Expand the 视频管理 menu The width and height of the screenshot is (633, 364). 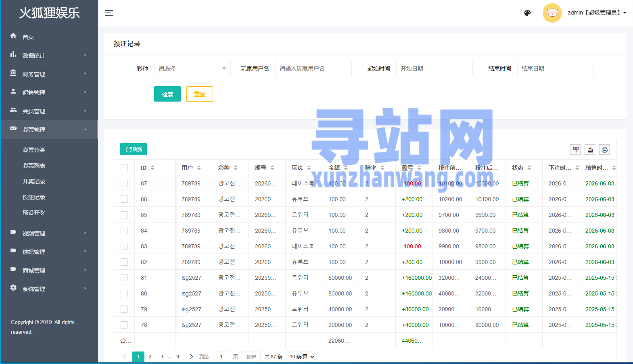tap(49, 233)
